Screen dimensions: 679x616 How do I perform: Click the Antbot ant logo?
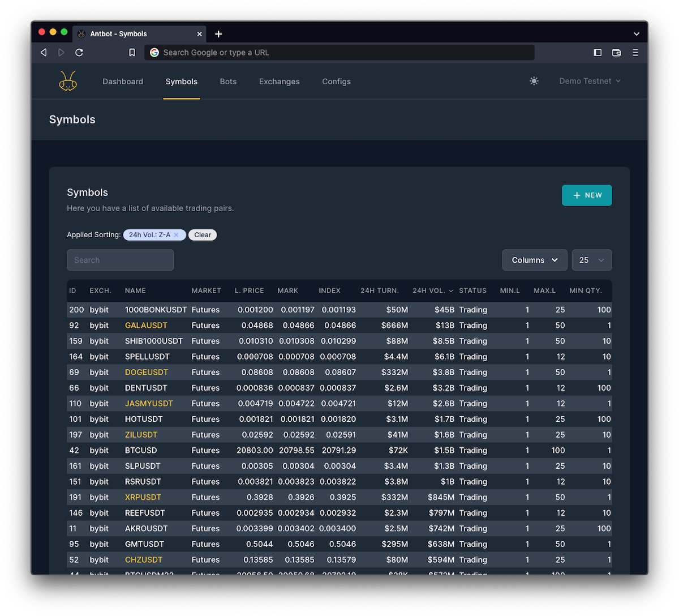click(68, 81)
